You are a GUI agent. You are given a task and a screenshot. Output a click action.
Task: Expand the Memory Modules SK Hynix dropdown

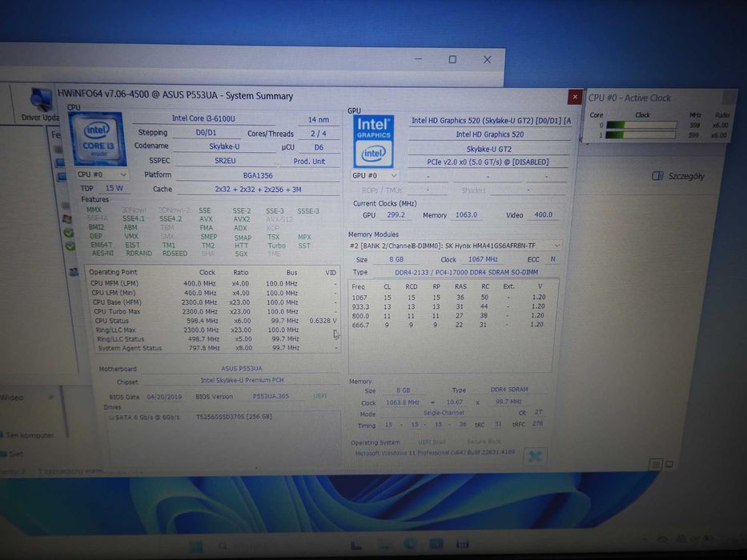(x=455, y=246)
